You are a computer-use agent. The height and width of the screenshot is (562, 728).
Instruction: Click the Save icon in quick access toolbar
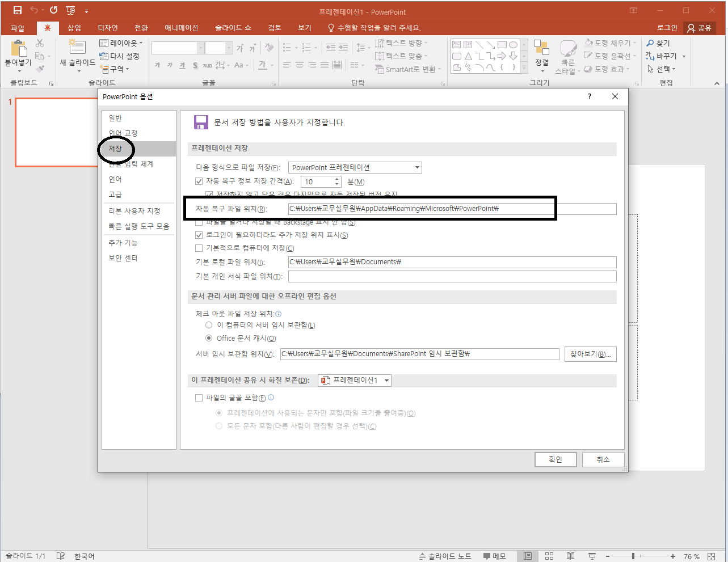tap(17, 10)
